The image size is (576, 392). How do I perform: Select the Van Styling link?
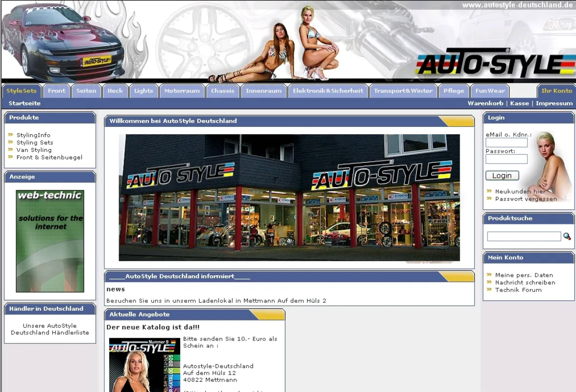[x=34, y=150]
